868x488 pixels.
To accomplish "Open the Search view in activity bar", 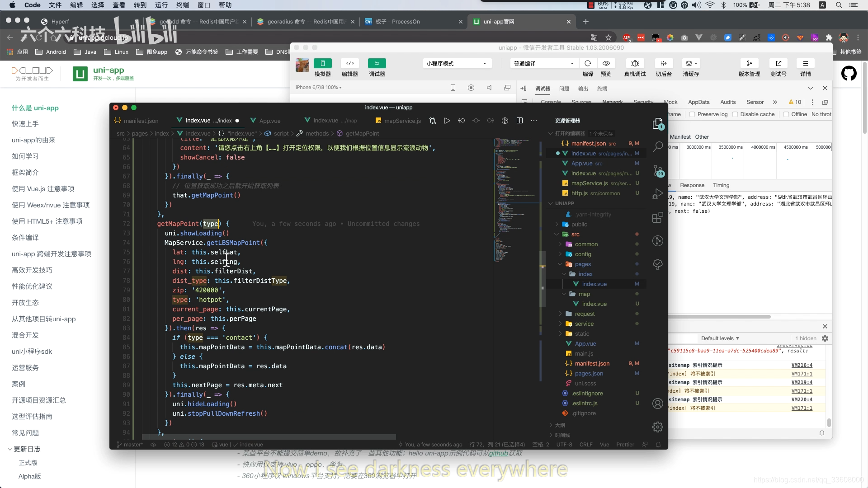I will pos(658,146).
